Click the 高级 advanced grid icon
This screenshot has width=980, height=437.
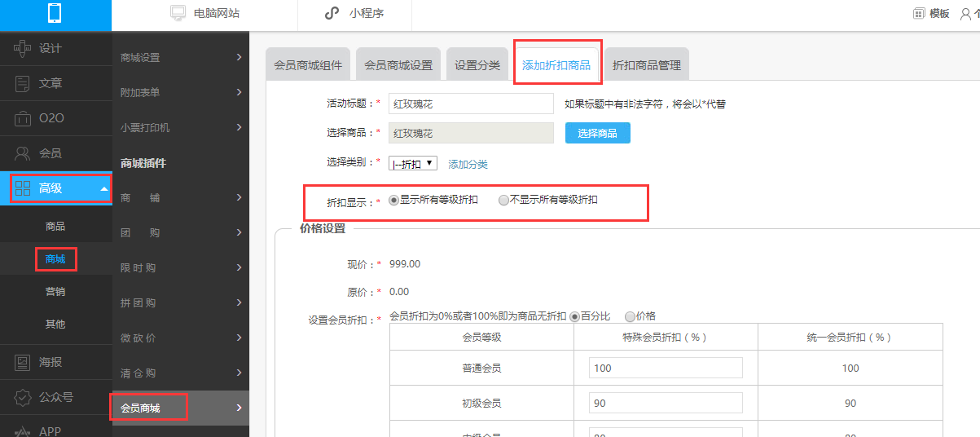click(x=23, y=188)
